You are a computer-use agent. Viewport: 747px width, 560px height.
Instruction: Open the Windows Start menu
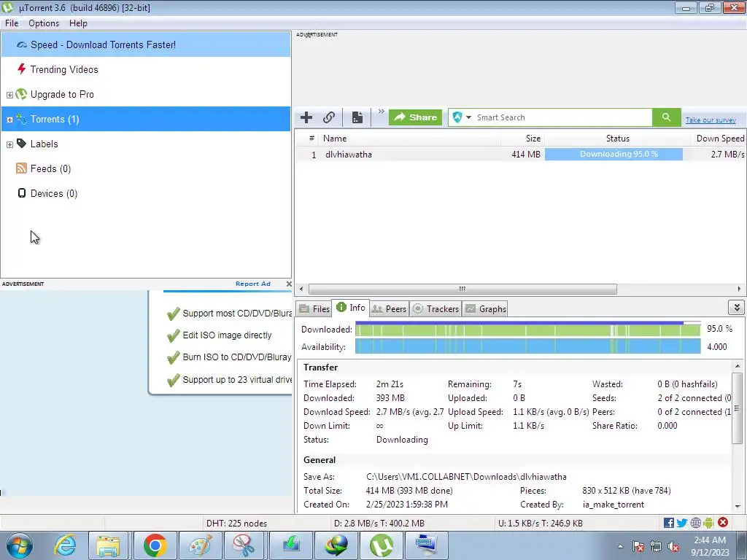click(20, 545)
